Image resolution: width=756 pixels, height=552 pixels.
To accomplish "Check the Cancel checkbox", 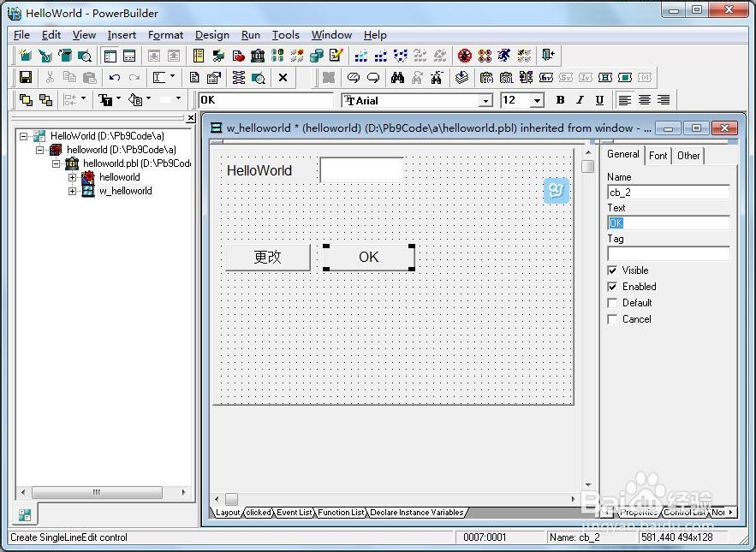I will click(x=612, y=319).
